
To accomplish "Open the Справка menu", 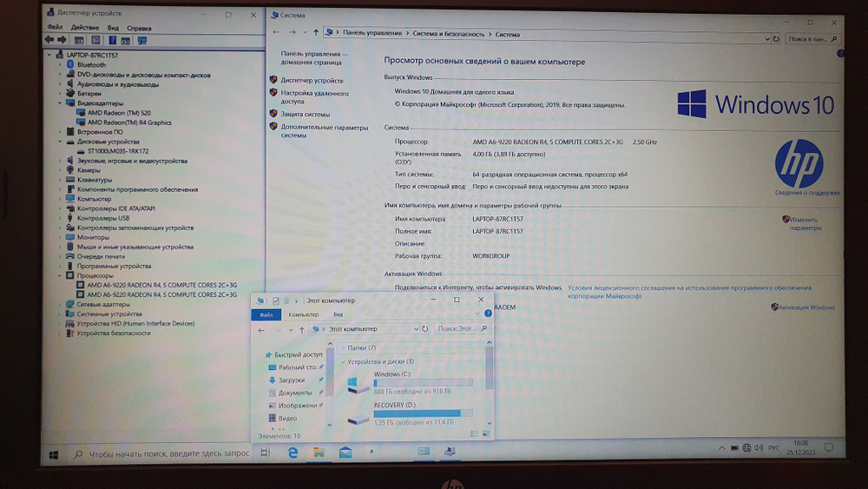I will tap(139, 28).
